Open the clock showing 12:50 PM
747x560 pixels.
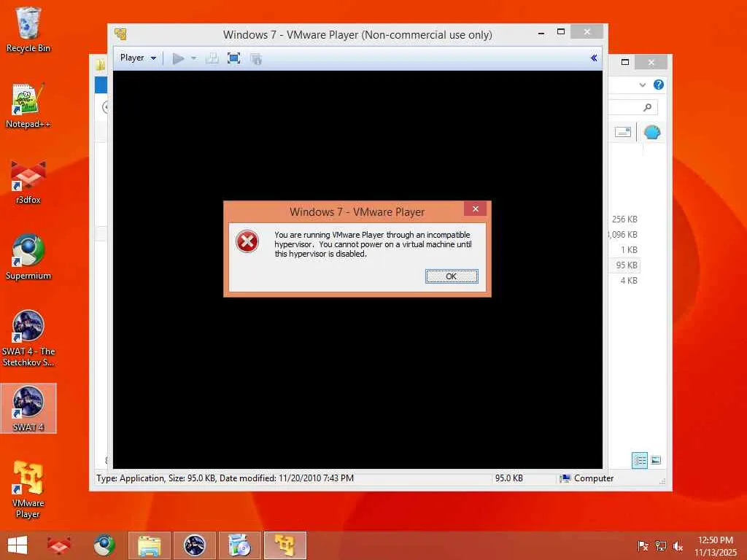[x=716, y=545]
